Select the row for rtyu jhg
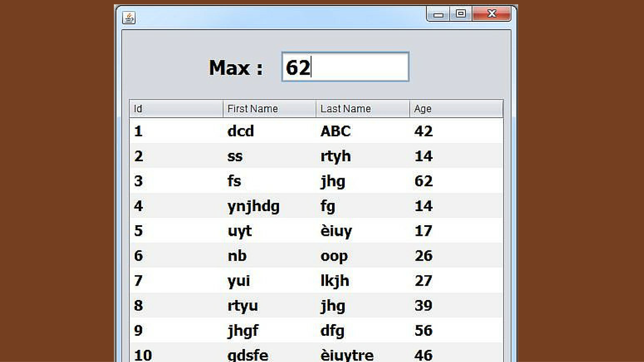Viewport: 644px width, 362px height. (x=282, y=306)
